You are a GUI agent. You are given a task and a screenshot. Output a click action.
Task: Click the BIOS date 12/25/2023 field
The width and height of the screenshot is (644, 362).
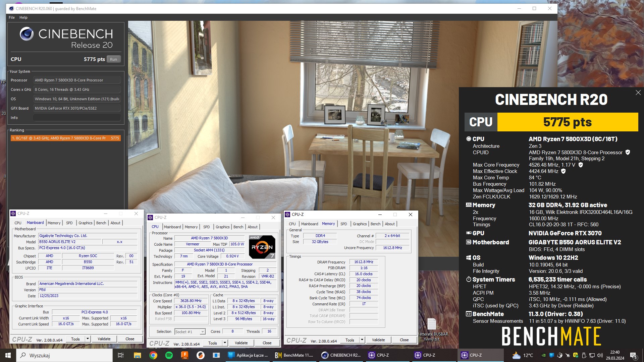click(88, 296)
